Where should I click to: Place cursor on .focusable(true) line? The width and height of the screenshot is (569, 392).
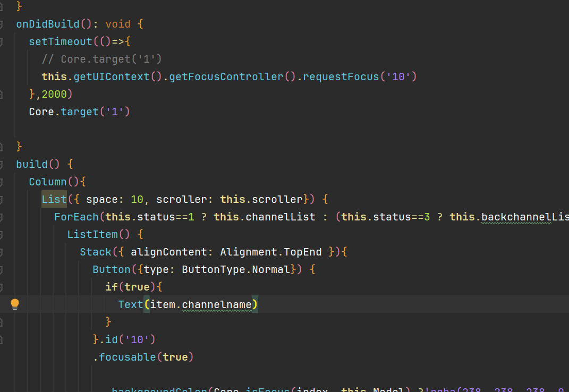point(143,357)
